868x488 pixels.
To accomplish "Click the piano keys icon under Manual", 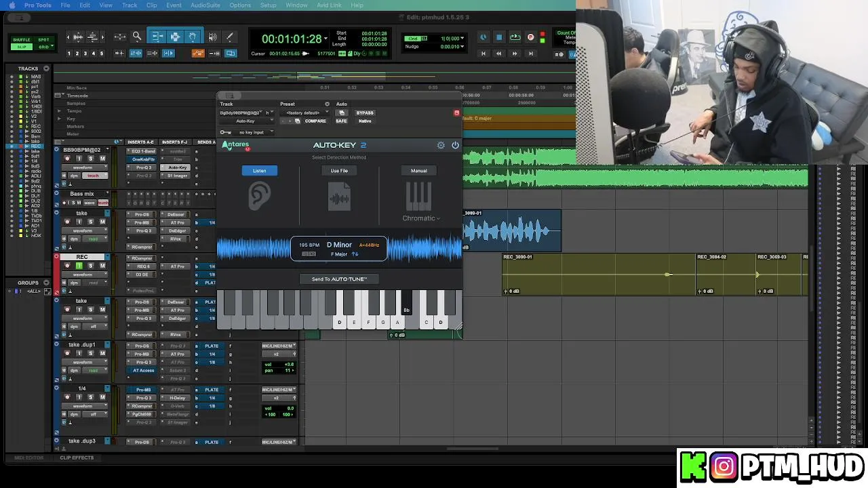I will [x=418, y=197].
